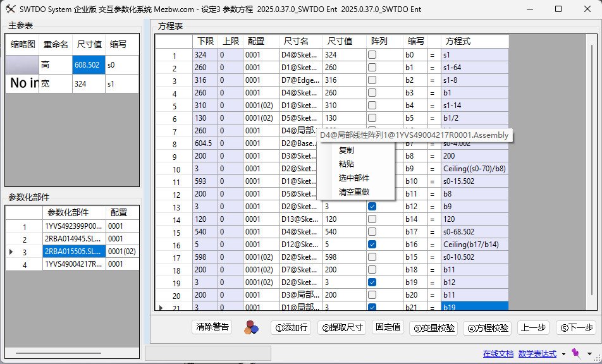Open dropdown arrow next to 数学表达式
This screenshot has width=602, height=364.
(x=563, y=354)
